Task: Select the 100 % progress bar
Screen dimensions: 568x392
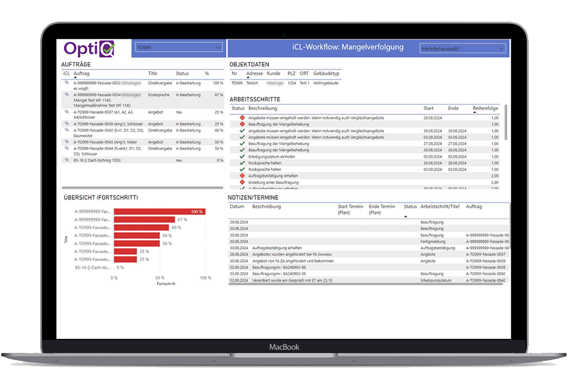Action: coord(159,211)
